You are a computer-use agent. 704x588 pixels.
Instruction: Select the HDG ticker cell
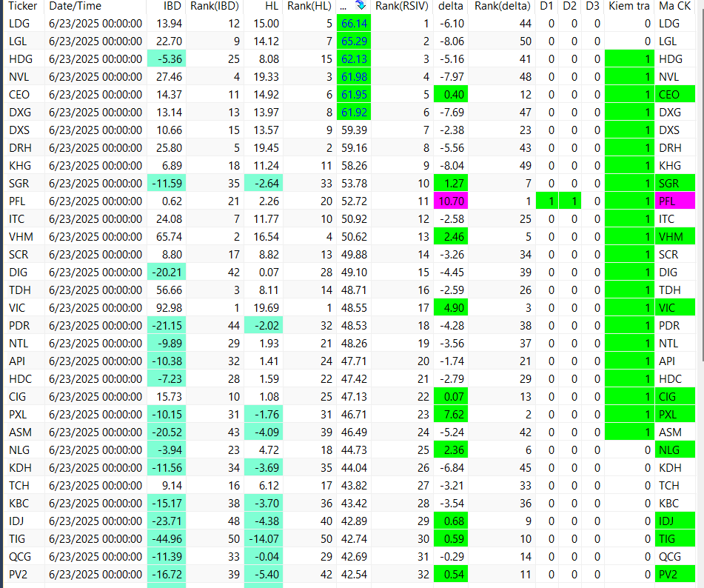[x=24, y=59]
